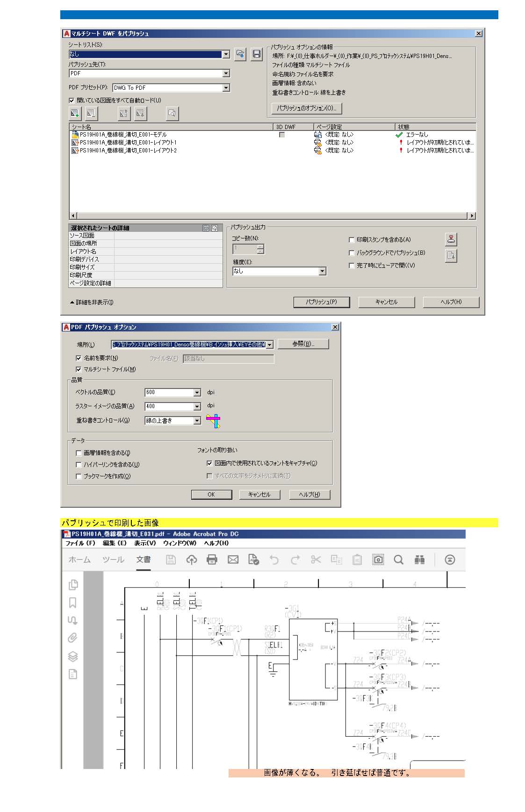
Task: Click the Acrobat Undo arrow icon
Action: [x=274, y=560]
